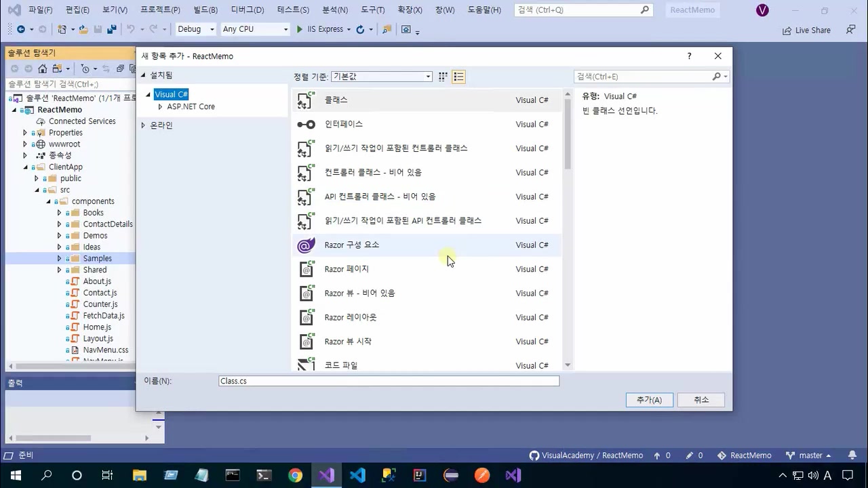The width and height of the screenshot is (868, 488).
Task: Open the 디버그(D) menu
Action: click(x=246, y=9)
